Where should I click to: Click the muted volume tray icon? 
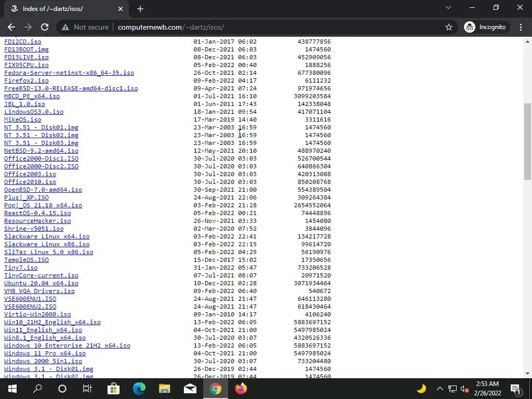(x=465, y=389)
